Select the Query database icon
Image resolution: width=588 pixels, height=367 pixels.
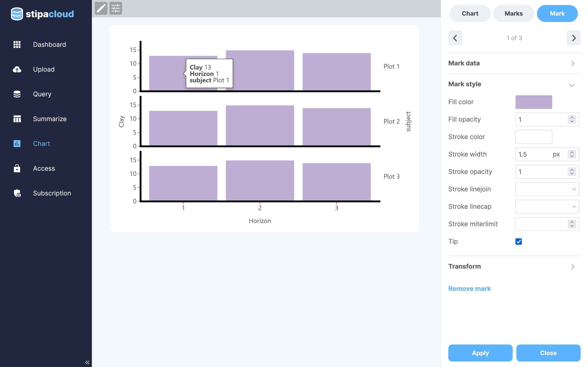(x=17, y=94)
